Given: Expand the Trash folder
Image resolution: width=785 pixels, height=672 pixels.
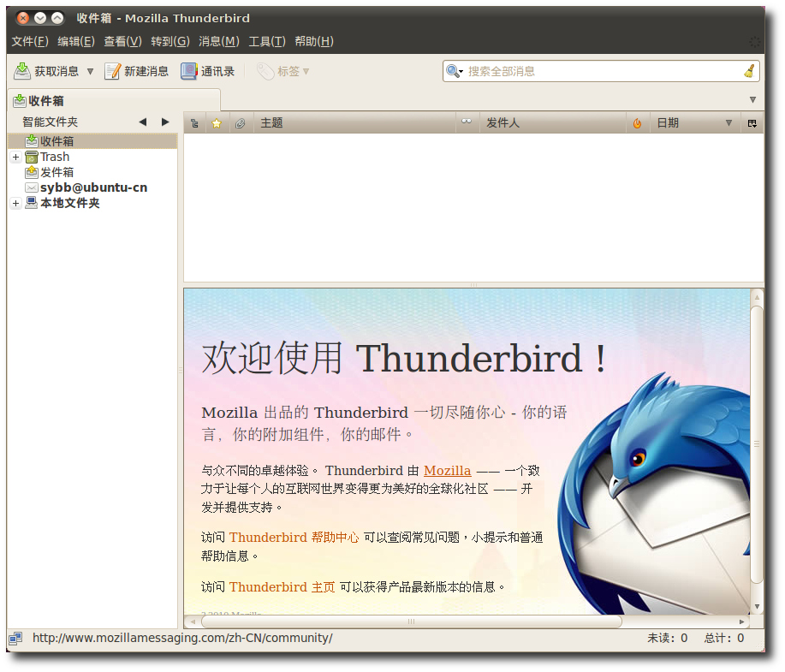Looking at the screenshot, I should (15, 158).
